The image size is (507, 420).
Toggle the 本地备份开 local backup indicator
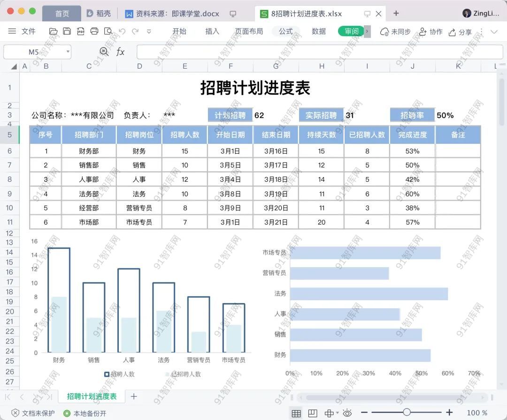point(85,413)
